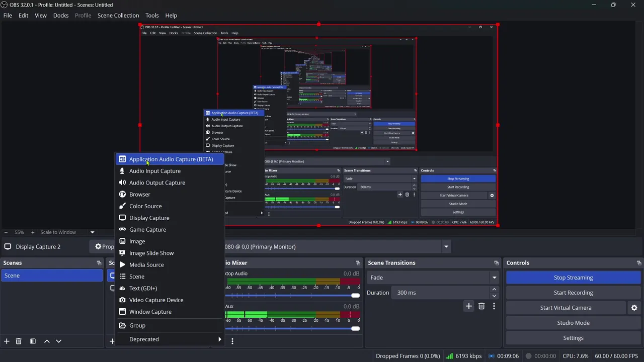Screen dimensions: 644x362
Task: Click the play icon for Media Source
Action: (122, 264)
